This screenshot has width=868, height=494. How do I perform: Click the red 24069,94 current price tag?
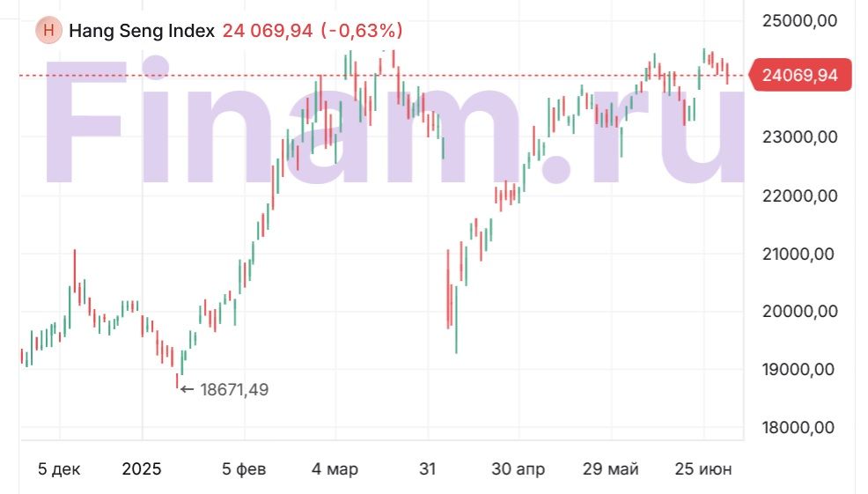pos(799,76)
